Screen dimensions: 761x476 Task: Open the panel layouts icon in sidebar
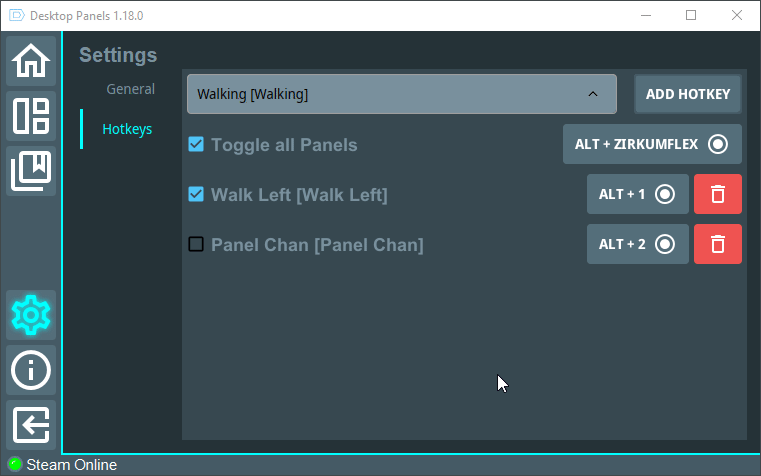pyautogui.click(x=31, y=116)
